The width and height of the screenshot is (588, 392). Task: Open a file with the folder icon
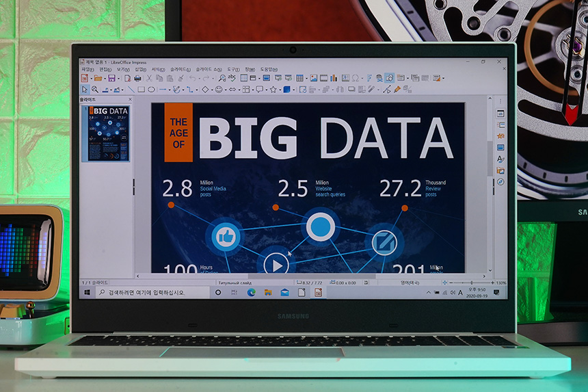(x=98, y=78)
